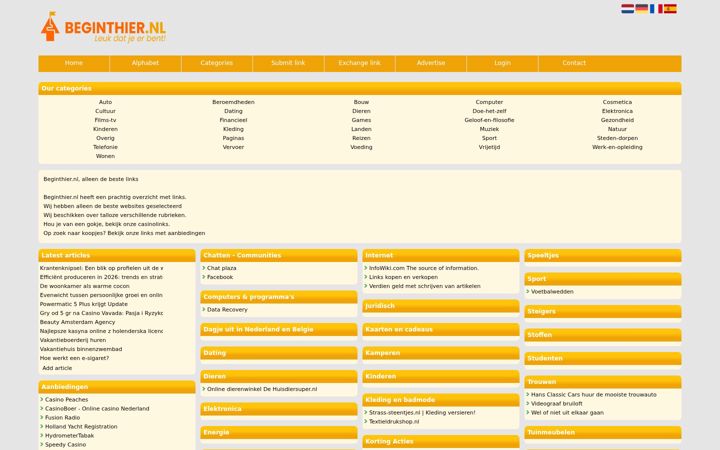The width and height of the screenshot is (720, 450).
Task: Read Hoe werkt een e-sigaret article
Action: click(x=74, y=358)
